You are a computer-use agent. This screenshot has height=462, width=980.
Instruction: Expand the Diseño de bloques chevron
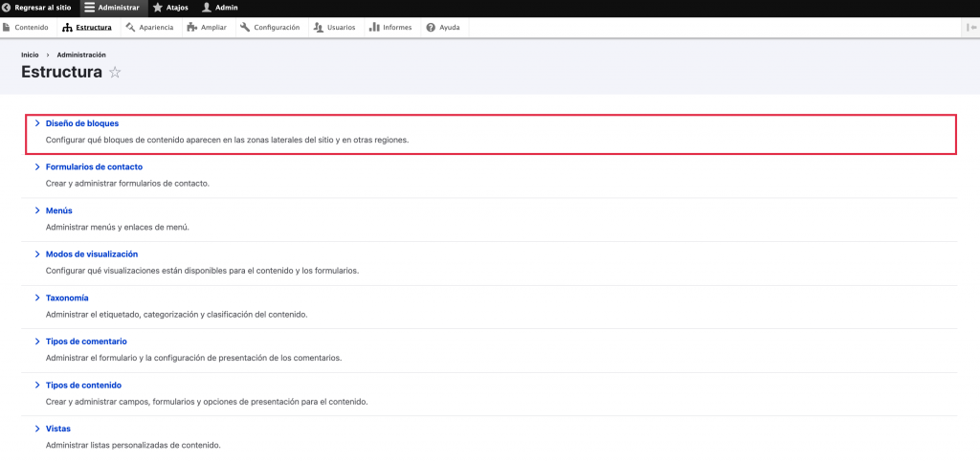[x=37, y=123]
